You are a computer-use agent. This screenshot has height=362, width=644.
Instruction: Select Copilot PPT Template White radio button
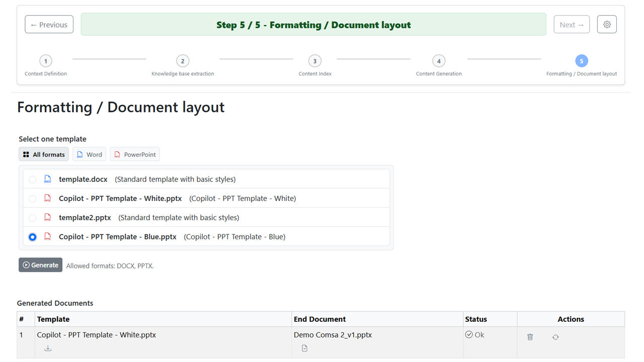[32, 199]
